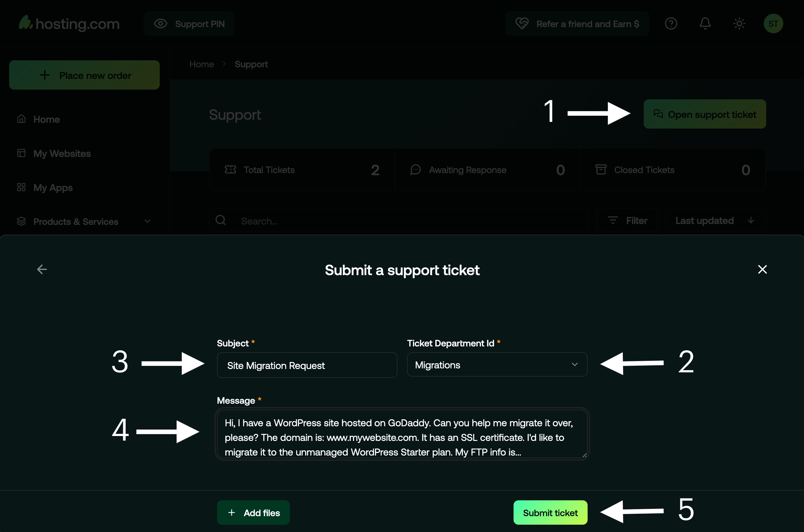Go back using the modal's left arrow

click(x=42, y=269)
